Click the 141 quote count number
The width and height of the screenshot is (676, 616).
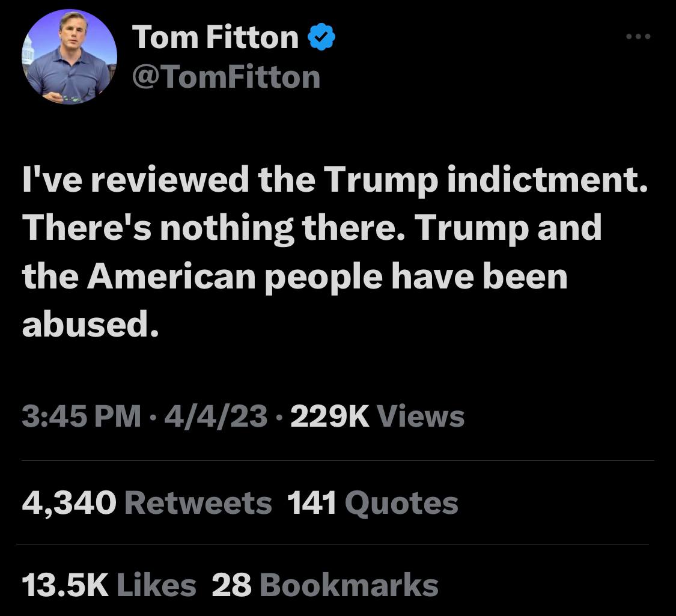coord(312,503)
